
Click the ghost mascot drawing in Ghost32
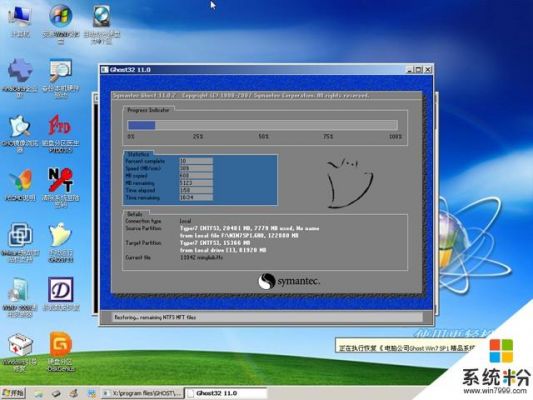349,183
